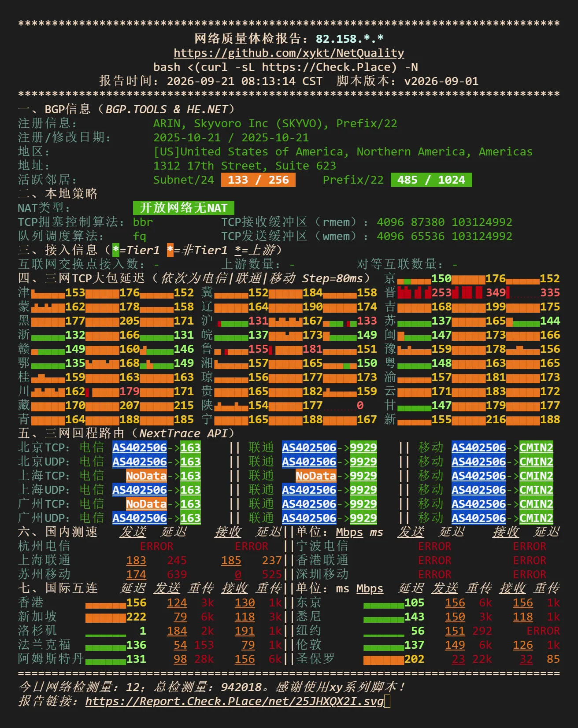Open the github.com/xykt/NetQuality link
The image size is (578, 728).
(289, 53)
